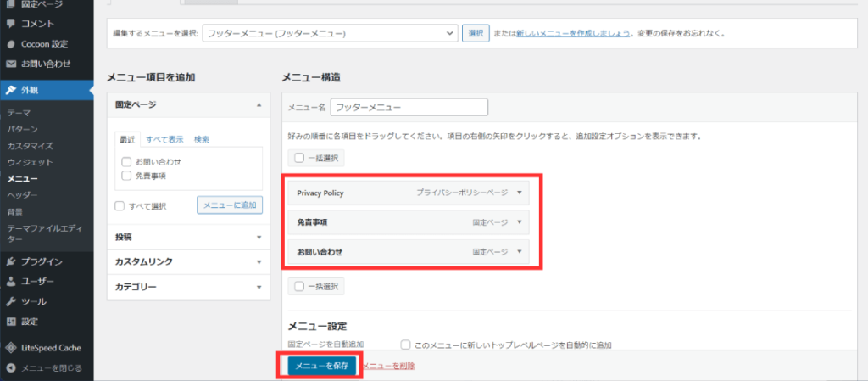Click the LiteSpeed Cache diamond icon
The width and height of the screenshot is (868, 381).
pos(11,347)
